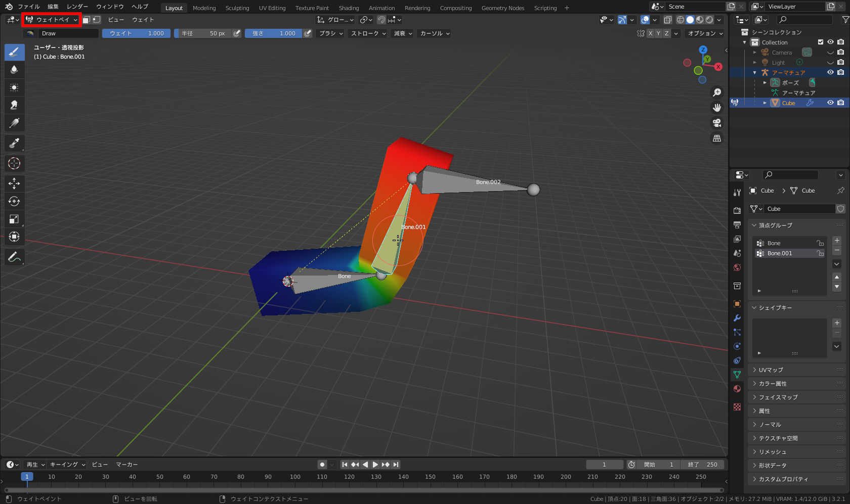Open the Material properties tab
The image size is (850, 504).
[x=737, y=389]
